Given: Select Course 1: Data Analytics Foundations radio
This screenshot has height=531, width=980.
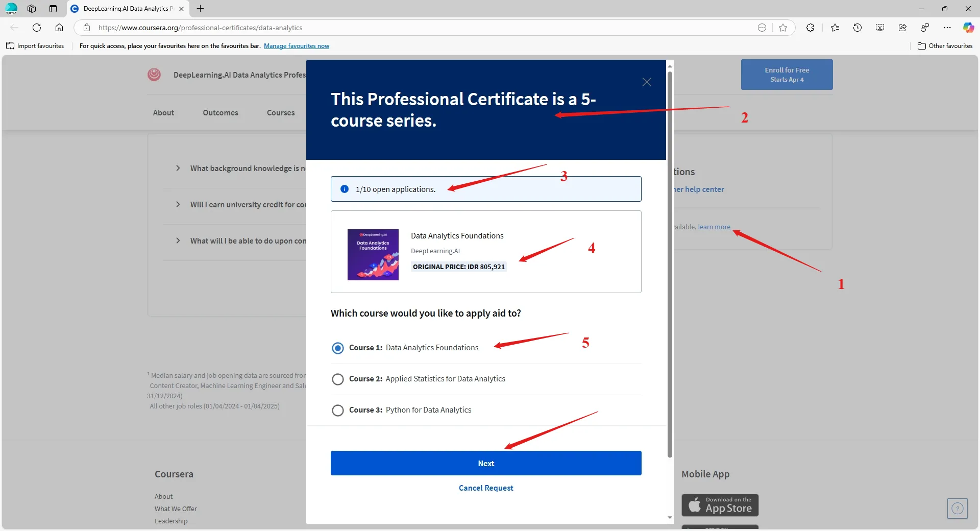Looking at the screenshot, I should [x=338, y=348].
